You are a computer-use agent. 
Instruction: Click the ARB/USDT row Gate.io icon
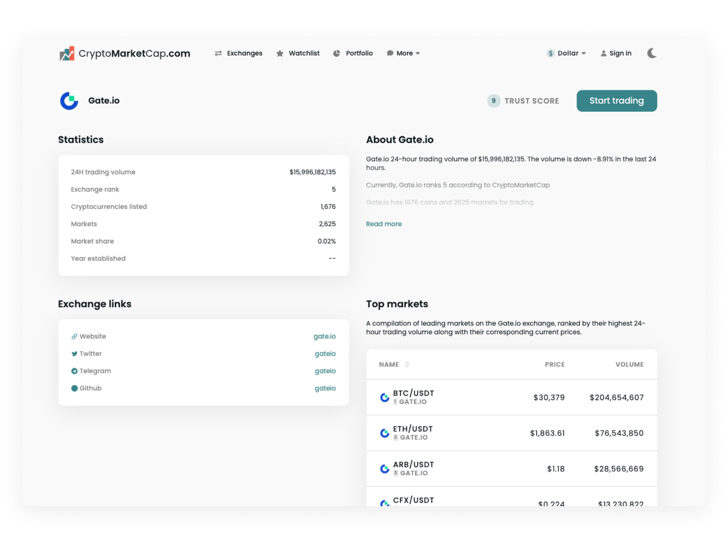[x=385, y=469]
